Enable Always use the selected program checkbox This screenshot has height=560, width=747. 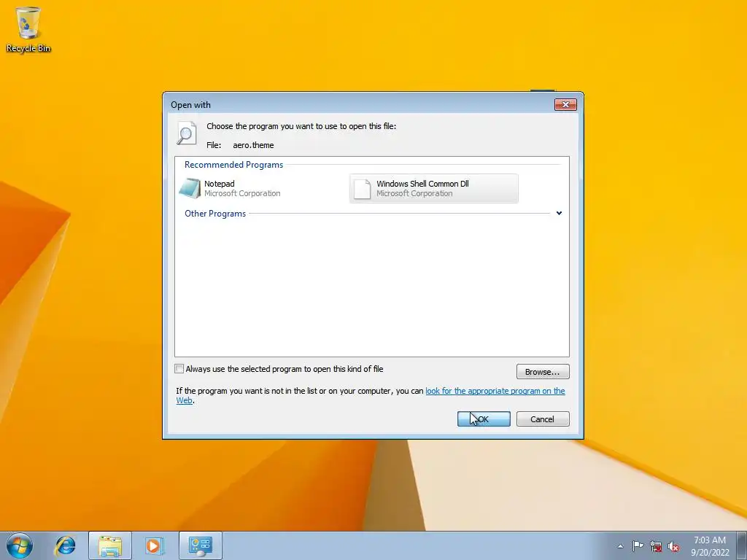click(x=179, y=368)
